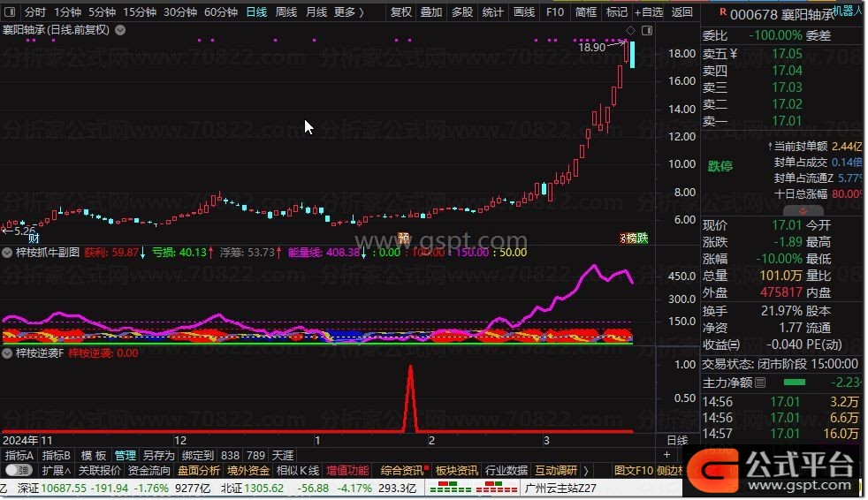Open the 行业数据 tab

[x=506, y=471]
